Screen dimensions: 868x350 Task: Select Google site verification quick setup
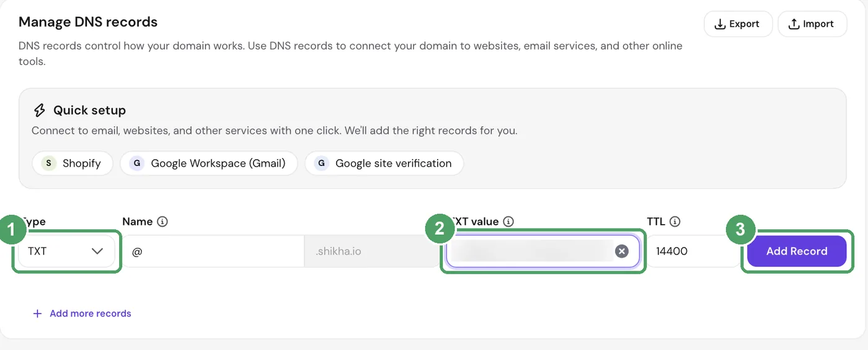point(384,164)
